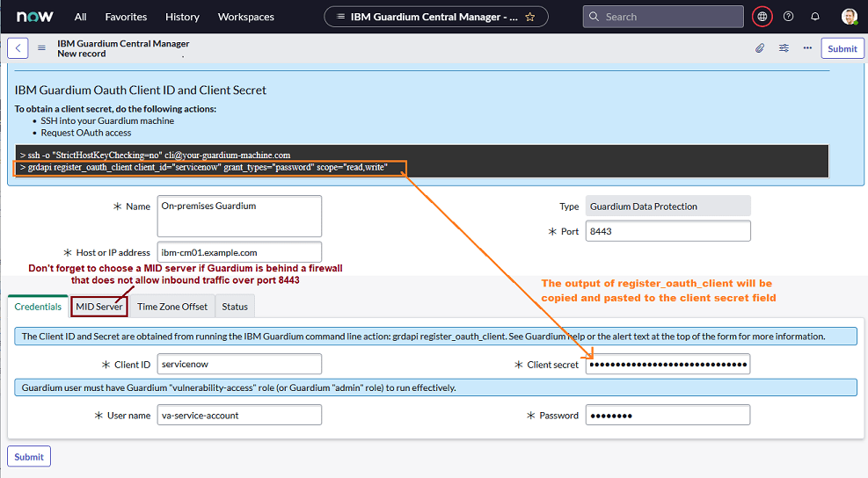Open the All menu
Screen dimensions: 868x478
(80, 17)
